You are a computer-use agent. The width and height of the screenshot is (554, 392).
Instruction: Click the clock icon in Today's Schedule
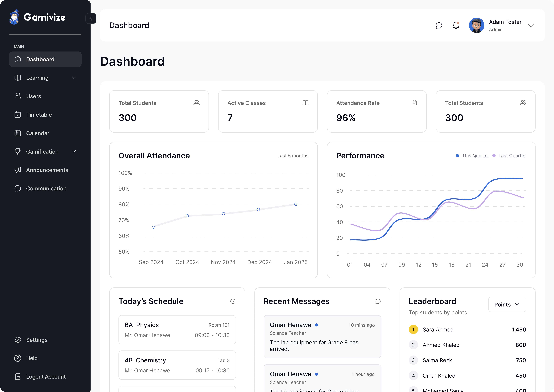pyautogui.click(x=233, y=301)
